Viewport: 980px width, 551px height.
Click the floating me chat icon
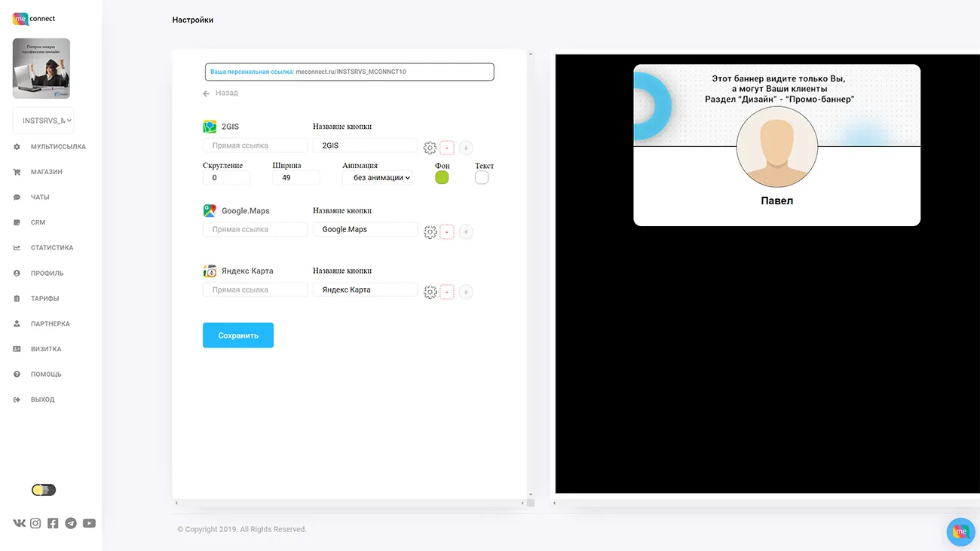(960, 531)
